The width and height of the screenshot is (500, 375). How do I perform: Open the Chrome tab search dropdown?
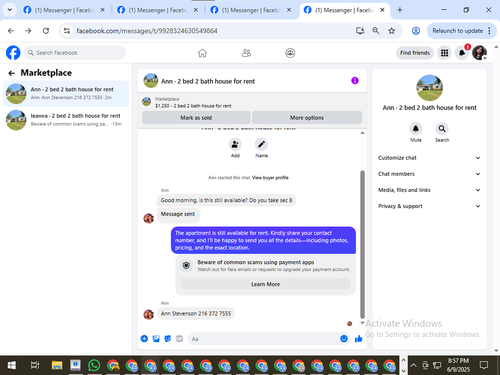click(10, 10)
